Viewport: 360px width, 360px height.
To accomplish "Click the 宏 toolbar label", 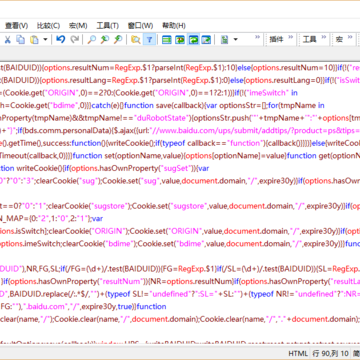I will 339,39.
